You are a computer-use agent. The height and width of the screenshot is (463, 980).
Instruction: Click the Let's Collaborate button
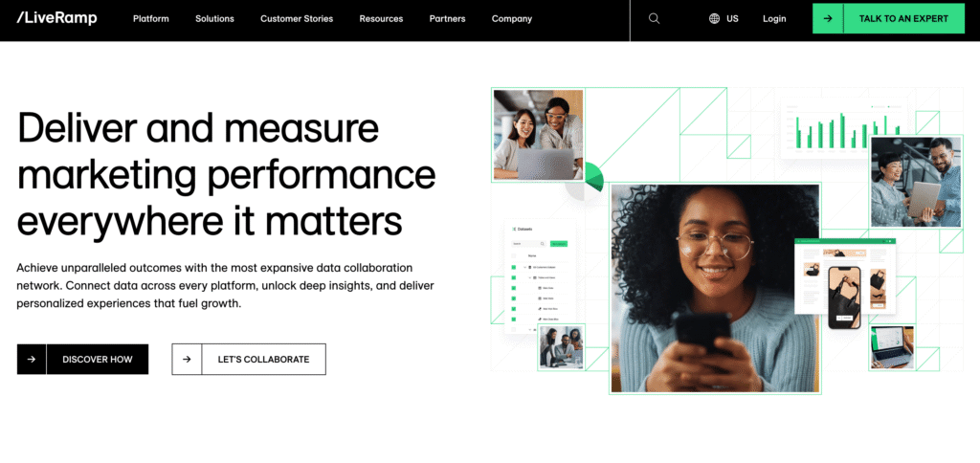[x=249, y=360]
